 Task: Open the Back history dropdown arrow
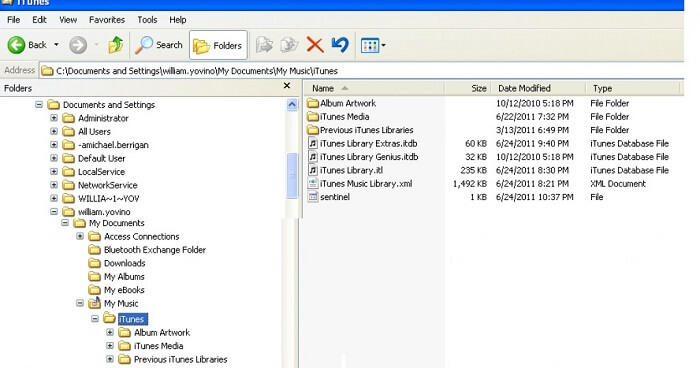56,45
